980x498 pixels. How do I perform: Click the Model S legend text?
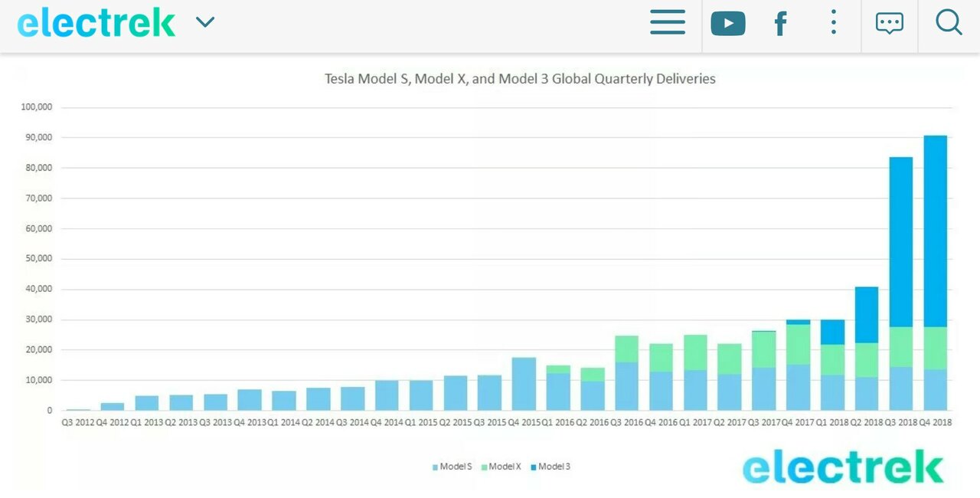456,467
